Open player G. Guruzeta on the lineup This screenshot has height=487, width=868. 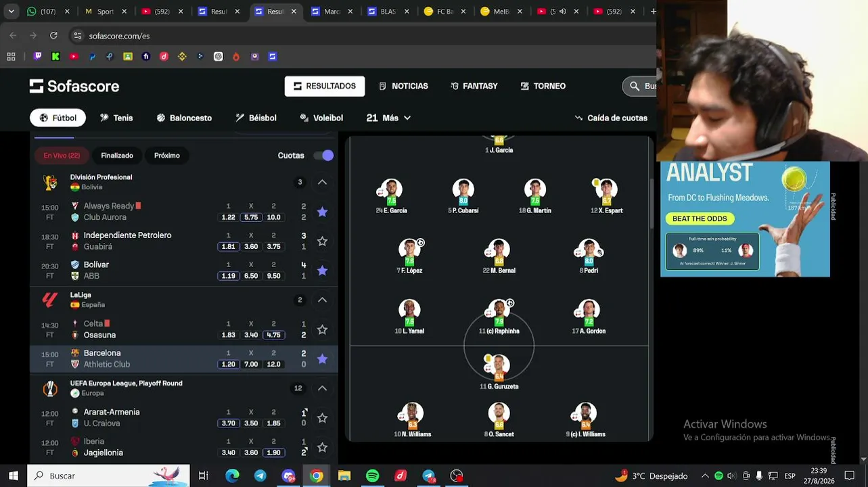pyautogui.click(x=499, y=372)
